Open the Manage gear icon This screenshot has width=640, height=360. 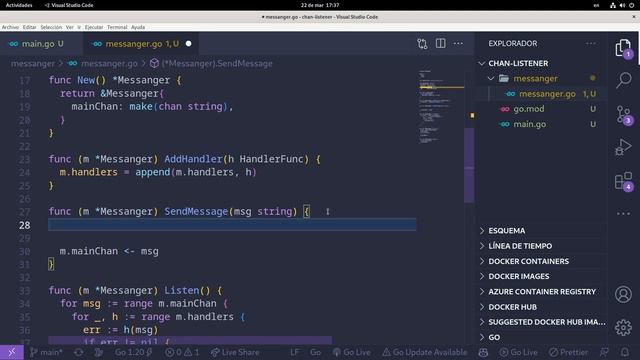(623, 328)
